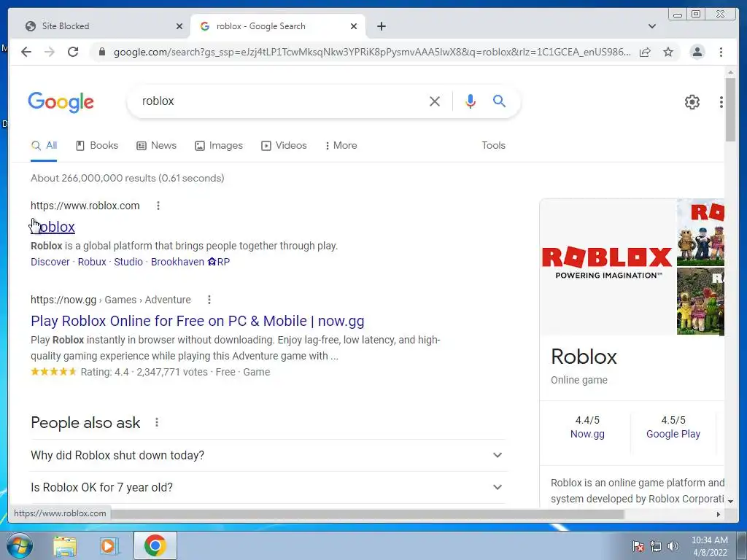Close the roblox - Google Search tab

tap(354, 26)
